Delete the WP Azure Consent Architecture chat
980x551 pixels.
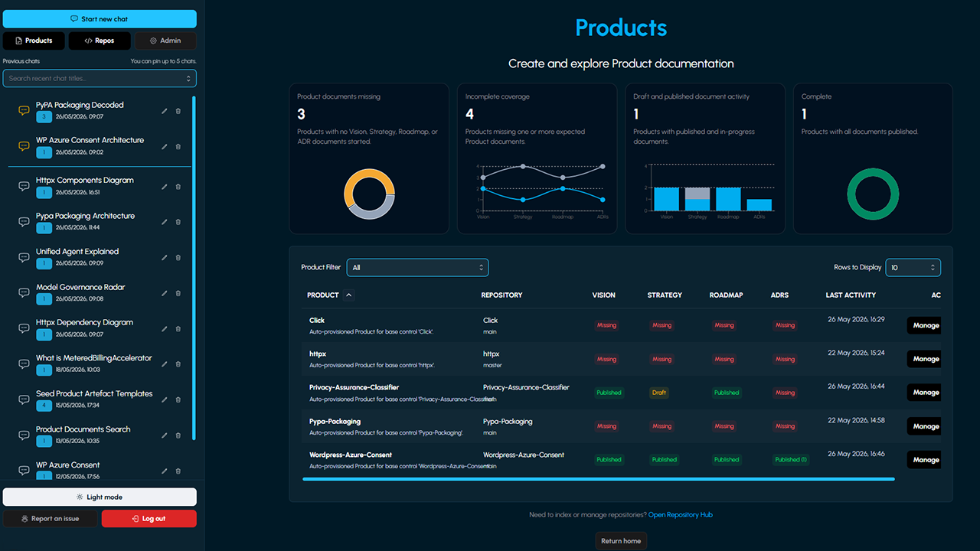pos(178,146)
